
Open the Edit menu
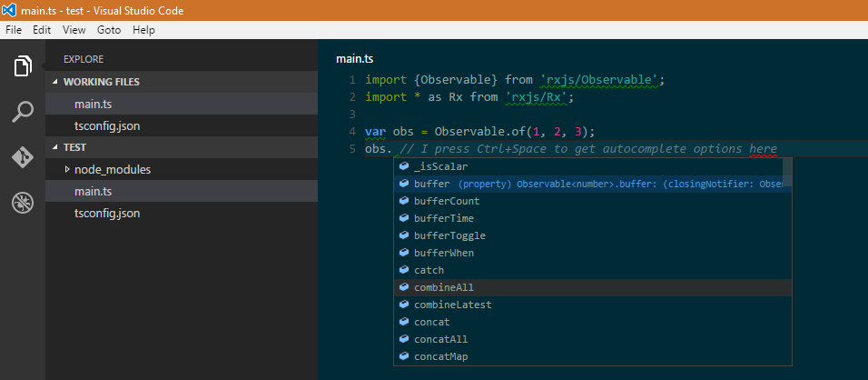click(42, 30)
